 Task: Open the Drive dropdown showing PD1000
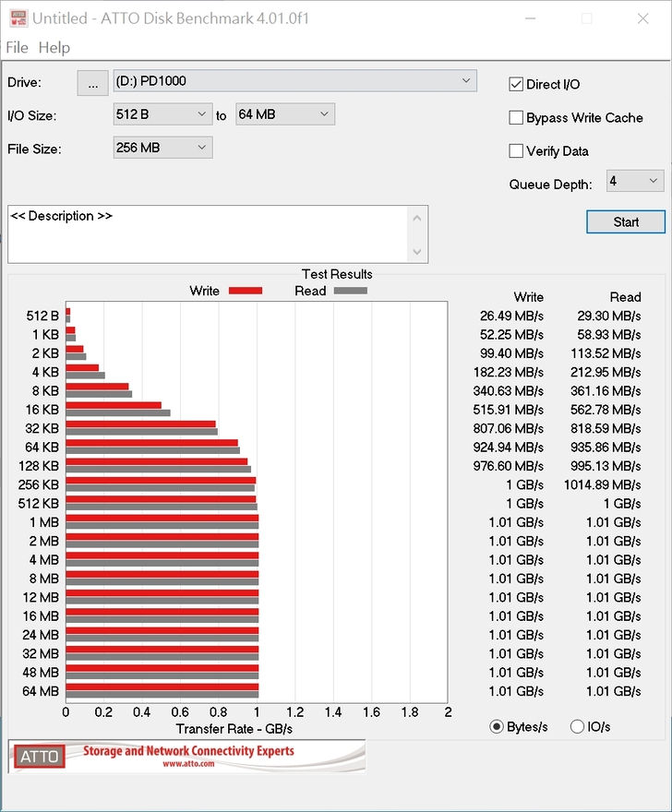(x=294, y=81)
